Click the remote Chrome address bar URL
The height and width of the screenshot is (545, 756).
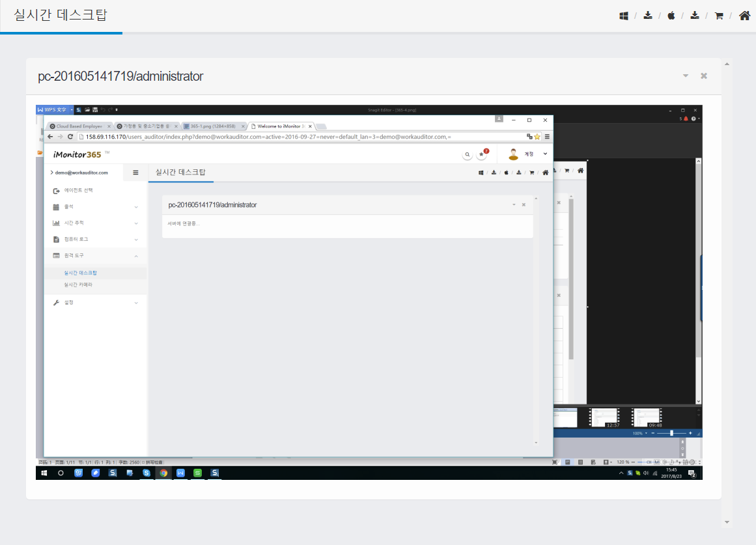[x=268, y=137]
